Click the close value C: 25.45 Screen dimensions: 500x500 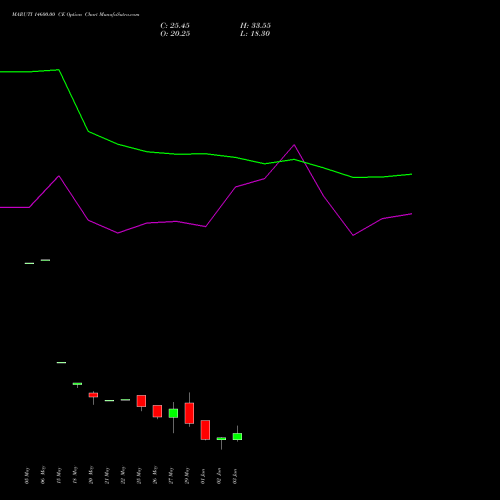(x=175, y=26)
